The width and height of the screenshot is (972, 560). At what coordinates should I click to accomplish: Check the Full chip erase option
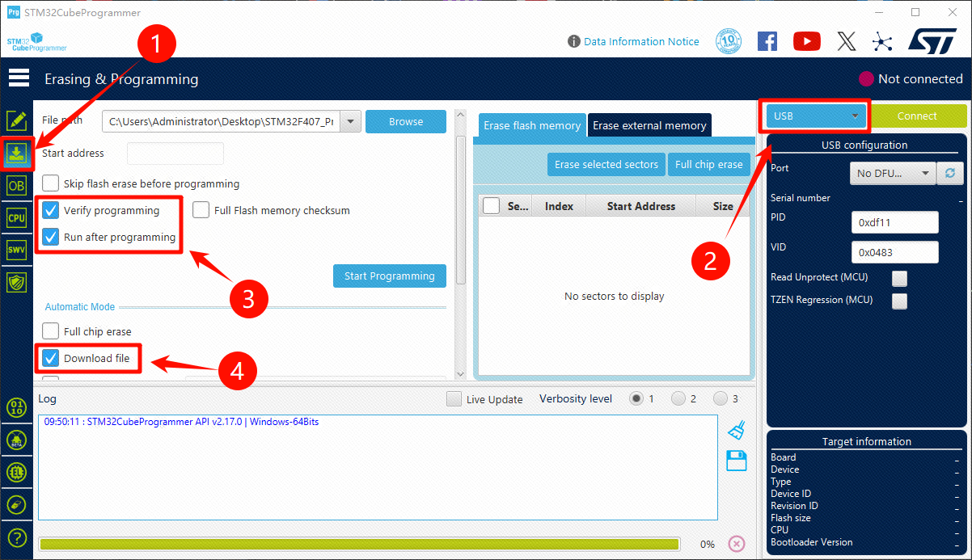(x=51, y=331)
